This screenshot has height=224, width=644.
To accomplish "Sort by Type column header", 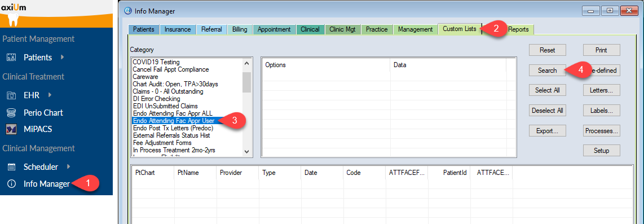I will (x=280, y=173).
